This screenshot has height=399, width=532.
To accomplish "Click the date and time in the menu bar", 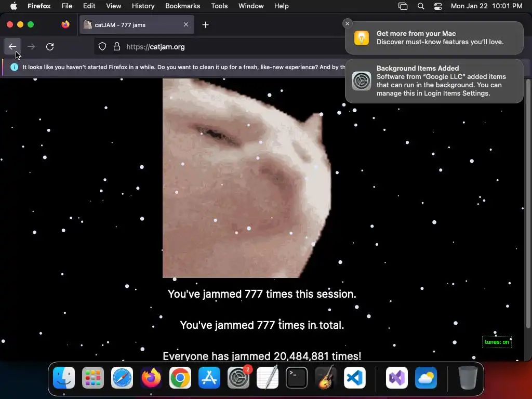I will (486, 6).
